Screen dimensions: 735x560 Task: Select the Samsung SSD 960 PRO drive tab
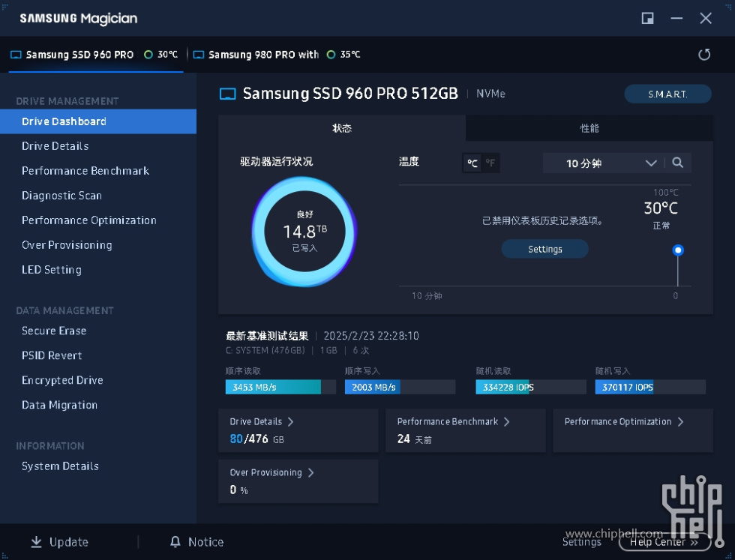pos(96,55)
